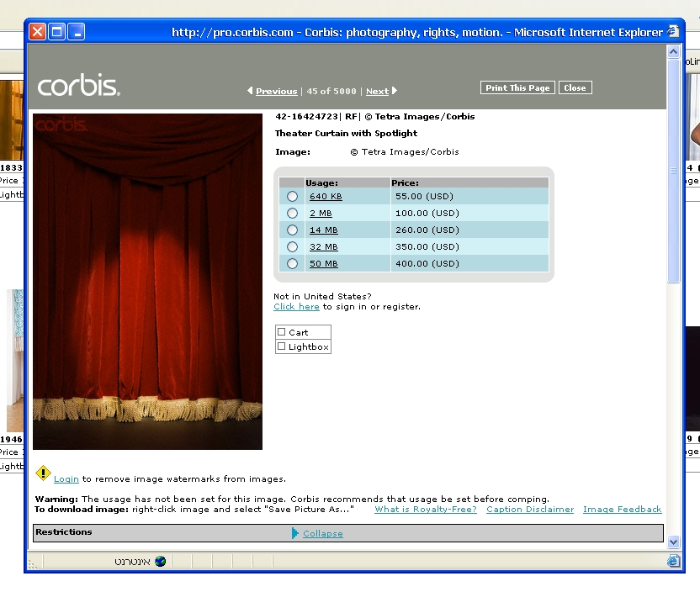Click the 260.00 (USD) price cell
The width and height of the screenshot is (700, 592).
[x=469, y=230]
